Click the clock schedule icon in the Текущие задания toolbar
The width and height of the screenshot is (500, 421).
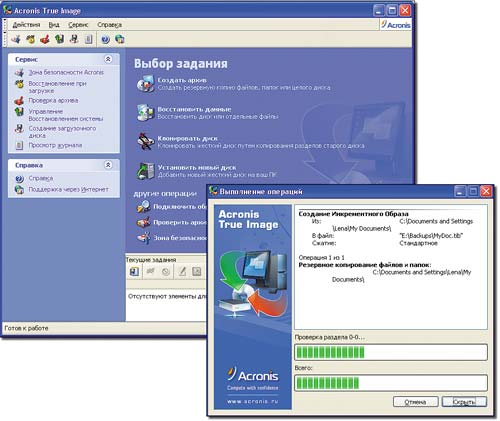coord(166,272)
